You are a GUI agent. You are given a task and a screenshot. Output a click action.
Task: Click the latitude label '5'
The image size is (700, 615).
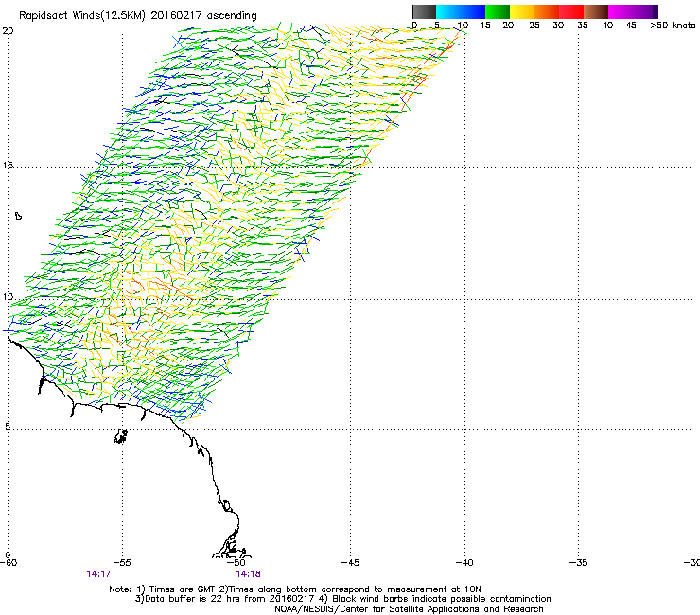8,426
